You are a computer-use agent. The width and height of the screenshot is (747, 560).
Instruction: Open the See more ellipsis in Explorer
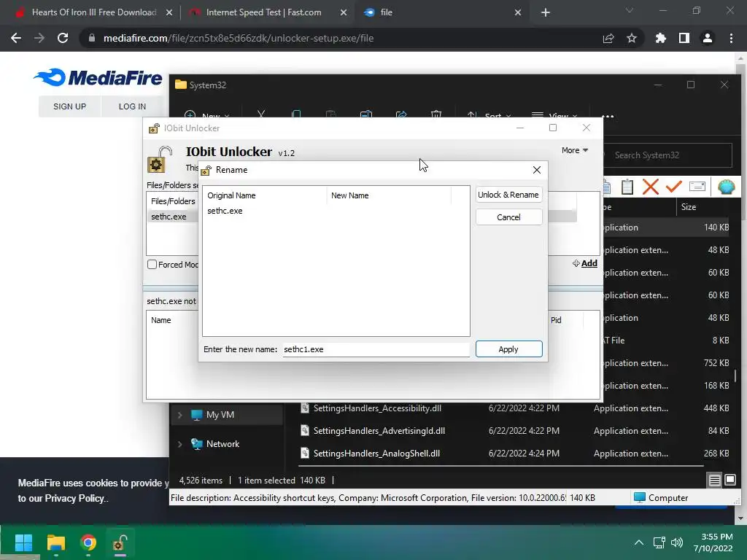pyautogui.click(x=608, y=115)
